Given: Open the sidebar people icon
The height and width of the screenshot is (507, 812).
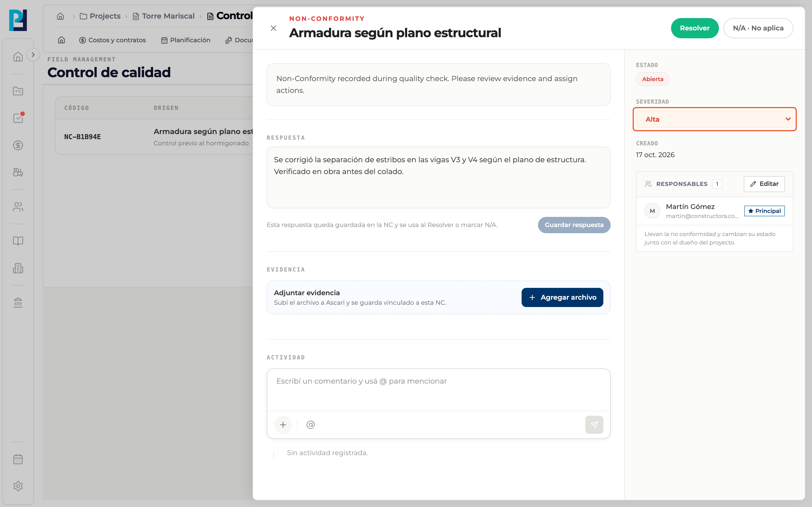Looking at the screenshot, I should tap(18, 207).
